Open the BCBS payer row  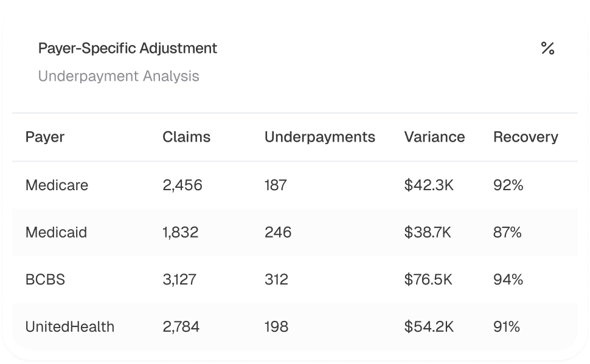[45, 280]
